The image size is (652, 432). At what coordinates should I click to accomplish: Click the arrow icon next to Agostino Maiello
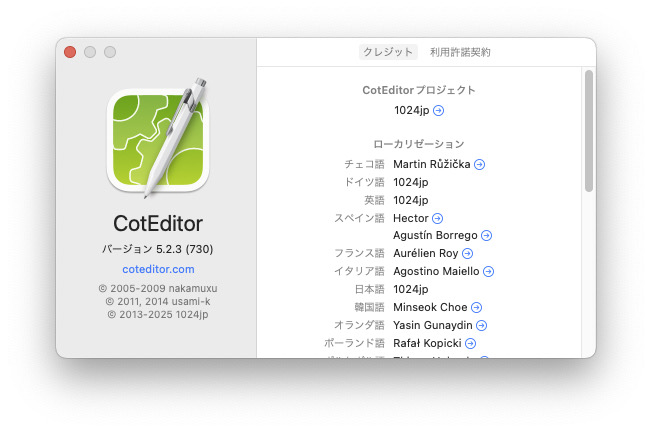488,272
